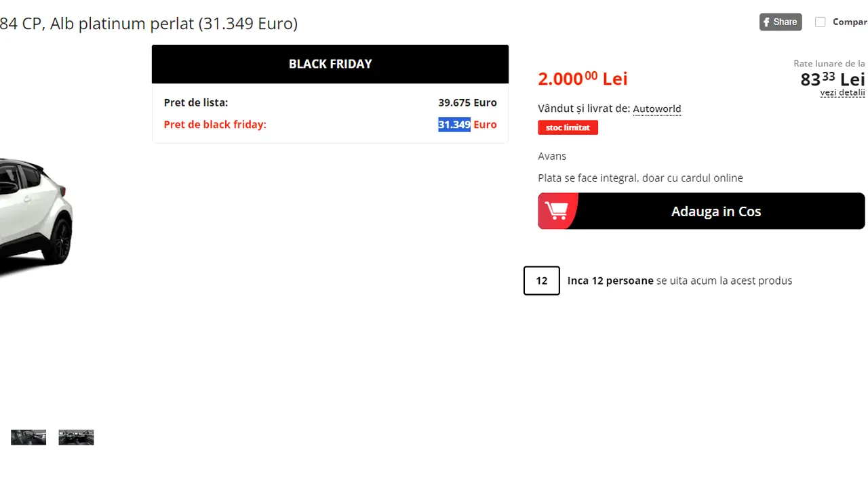
Task: Click the product title with Alb platinum perlat
Action: (149, 24)
